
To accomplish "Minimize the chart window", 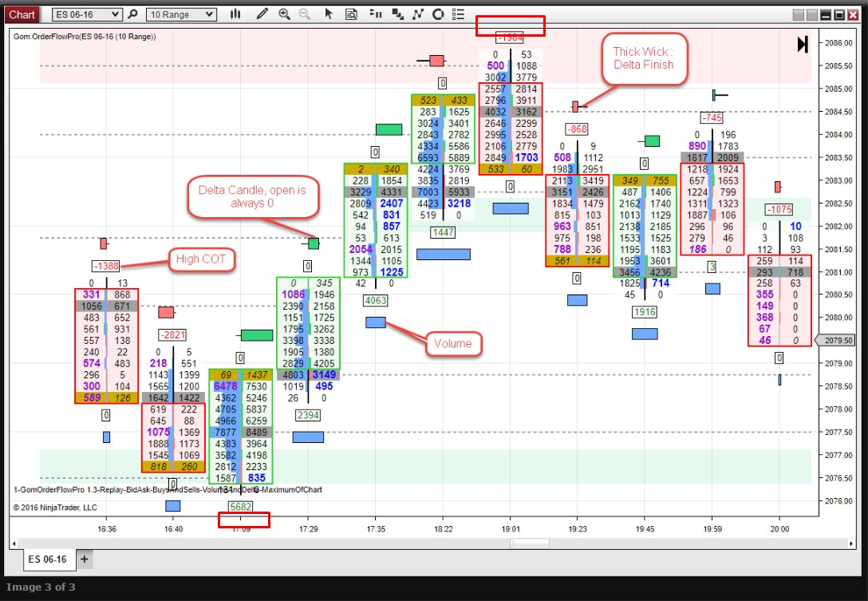I will pos(826,15).
